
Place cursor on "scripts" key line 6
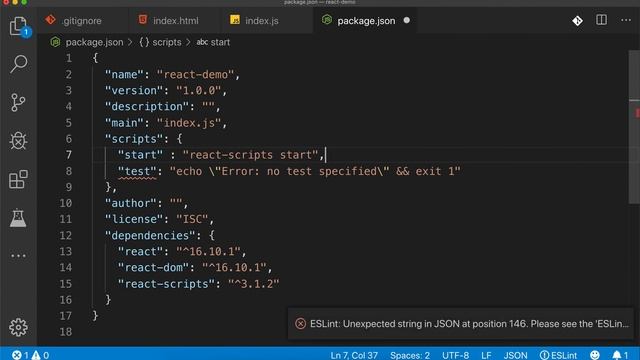133,139
